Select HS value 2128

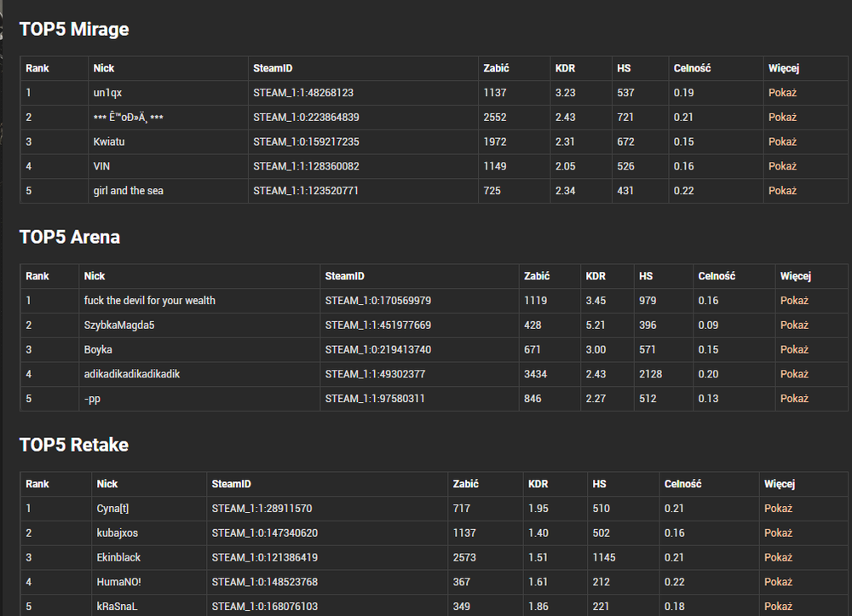[650, 374]
